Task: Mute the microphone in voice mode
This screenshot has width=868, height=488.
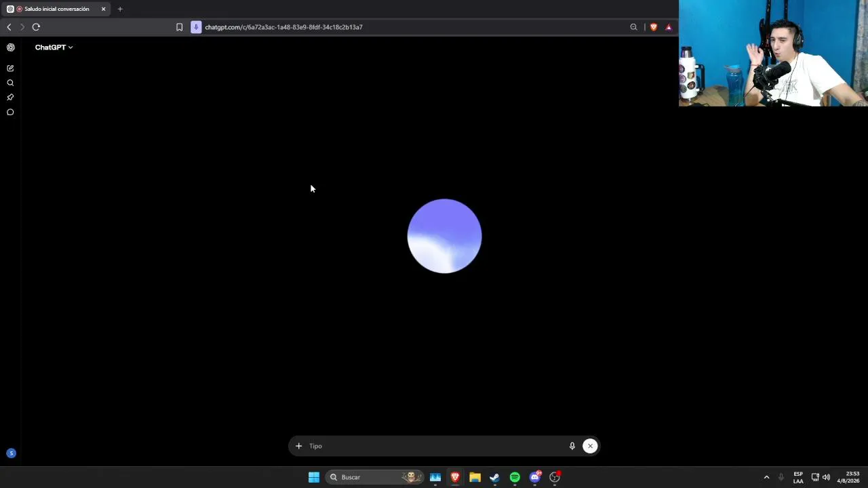Action: [572, 446]
